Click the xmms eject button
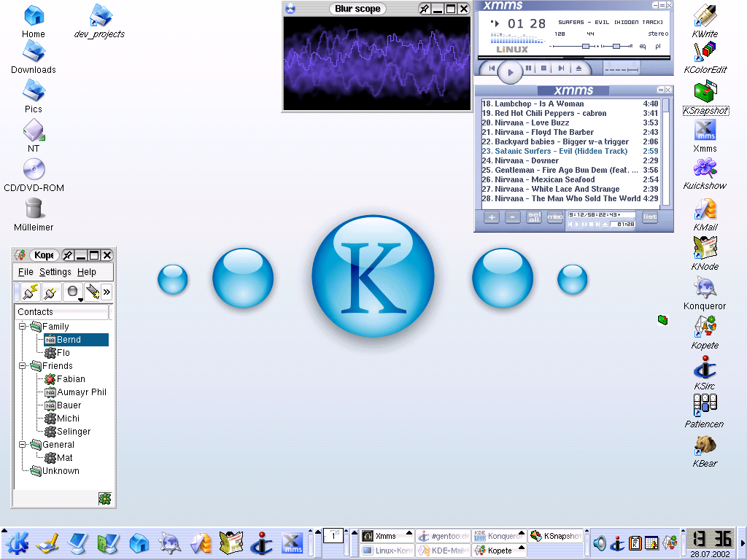This screenshot has height=560, width=747. pos(578,69)
